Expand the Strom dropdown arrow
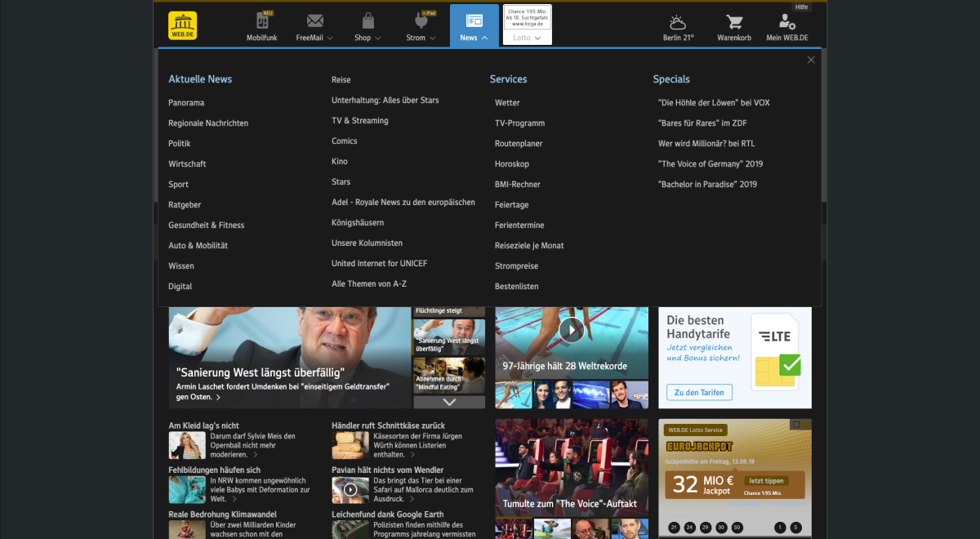This screenshot has height=539, width=980. coord(432,38)
